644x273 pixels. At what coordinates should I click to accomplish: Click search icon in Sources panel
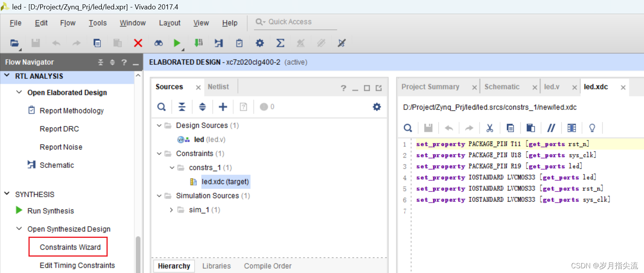click(x=161, y=107)
